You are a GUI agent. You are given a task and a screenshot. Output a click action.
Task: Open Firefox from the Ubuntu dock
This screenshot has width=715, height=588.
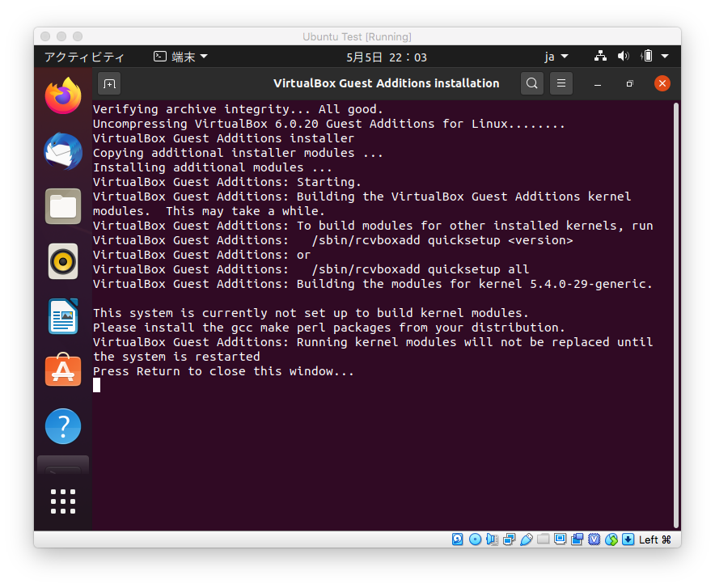(63, 96)
